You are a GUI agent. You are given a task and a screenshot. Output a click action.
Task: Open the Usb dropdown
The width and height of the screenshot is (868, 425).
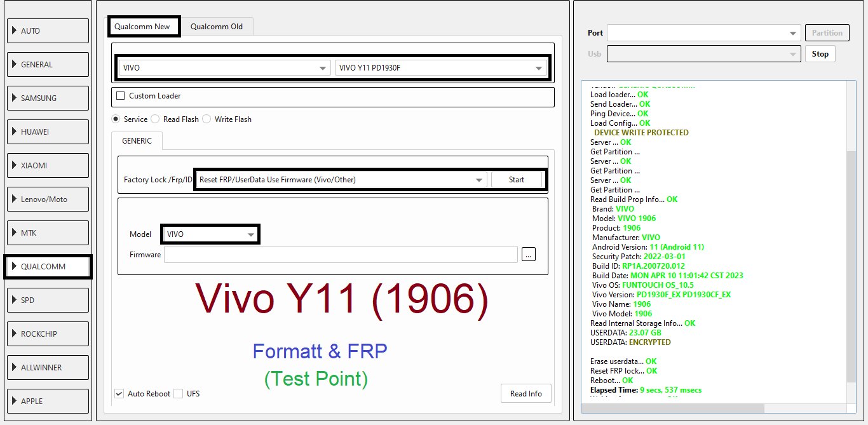(703, 54)
